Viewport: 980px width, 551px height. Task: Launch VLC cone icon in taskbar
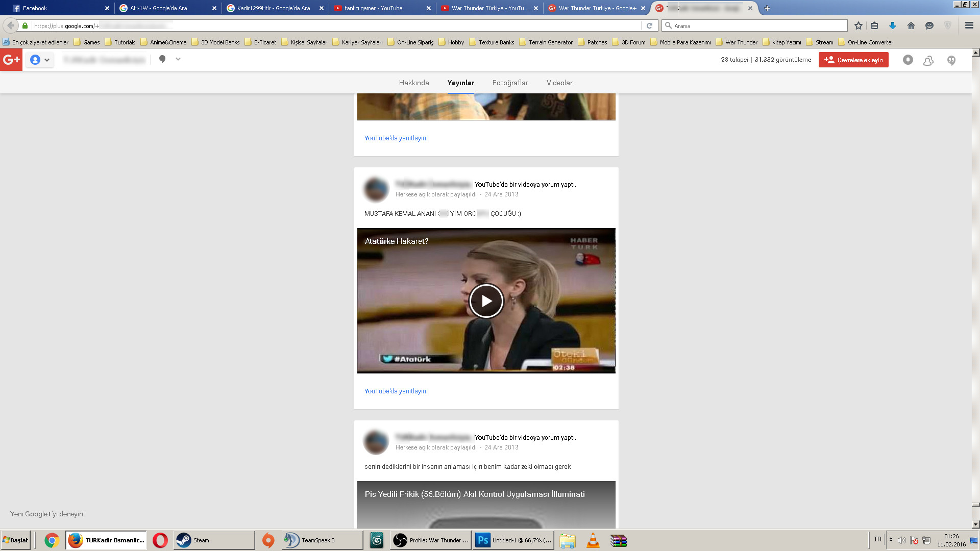click(593, 540)
